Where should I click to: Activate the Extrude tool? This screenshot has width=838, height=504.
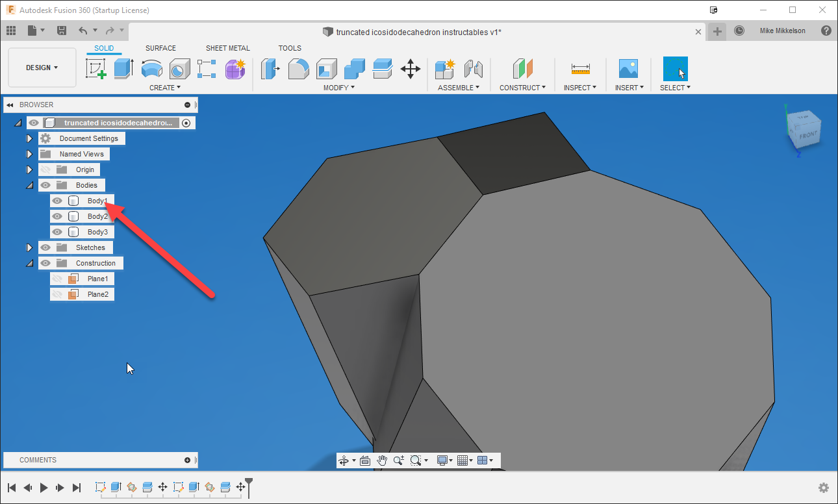pyautogui.click(x=123, y=69)
